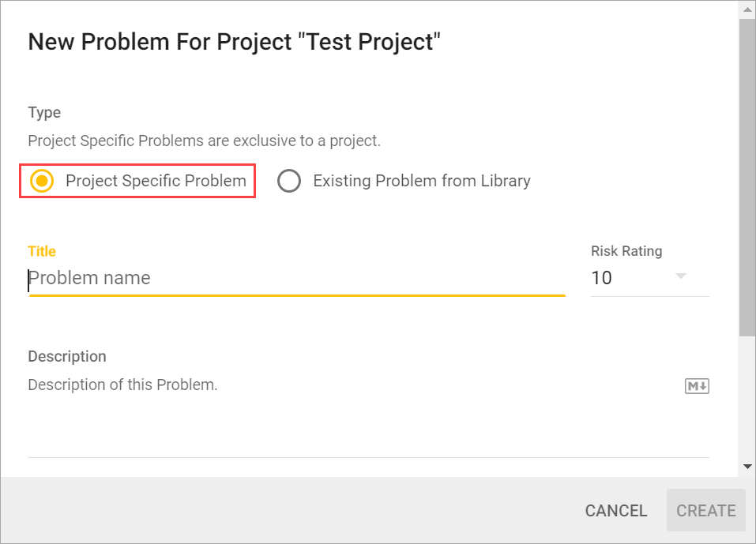
Task: Click the Title field label
Action: click(x=42, y=251)
